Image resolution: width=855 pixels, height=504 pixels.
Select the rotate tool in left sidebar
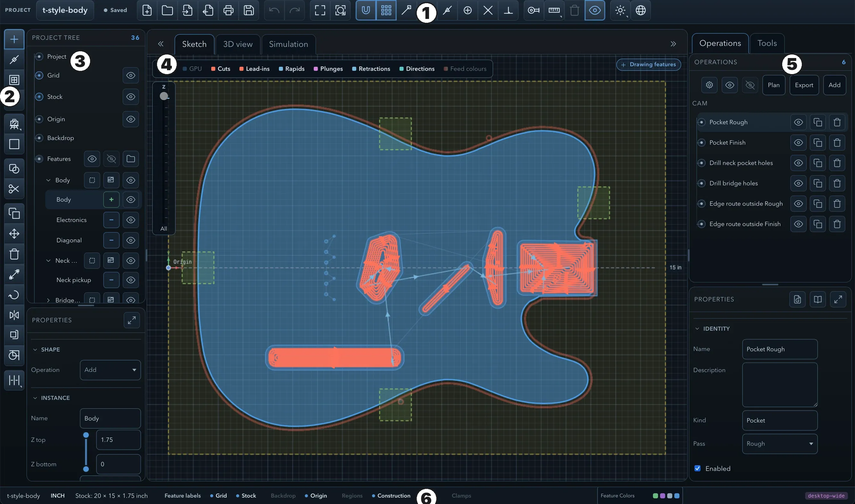tap(14, 295)
